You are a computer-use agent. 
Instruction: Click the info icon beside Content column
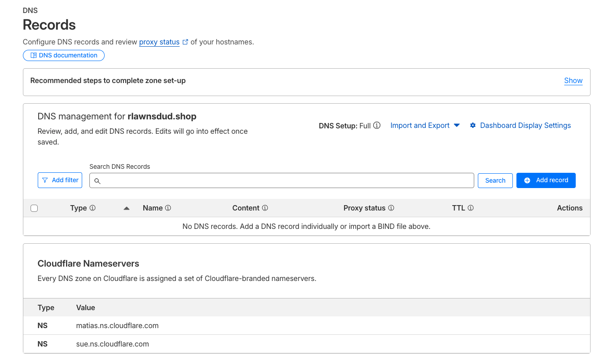[265, 208]
